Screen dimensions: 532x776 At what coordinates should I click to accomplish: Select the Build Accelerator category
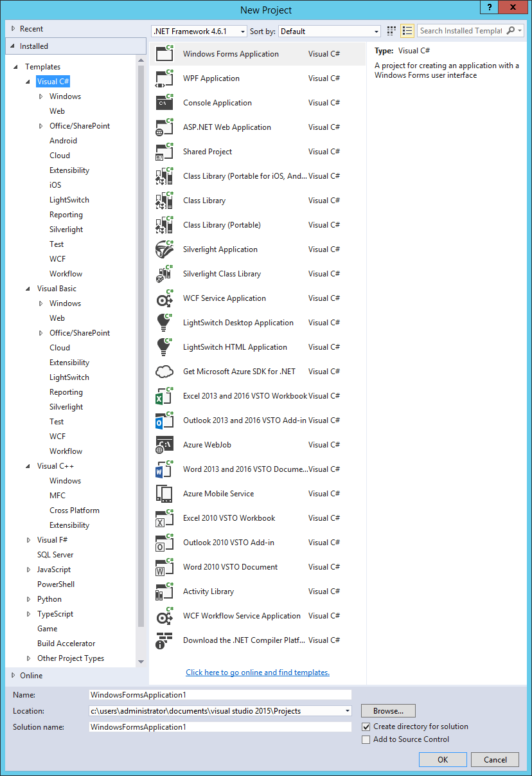pos(66,644)
